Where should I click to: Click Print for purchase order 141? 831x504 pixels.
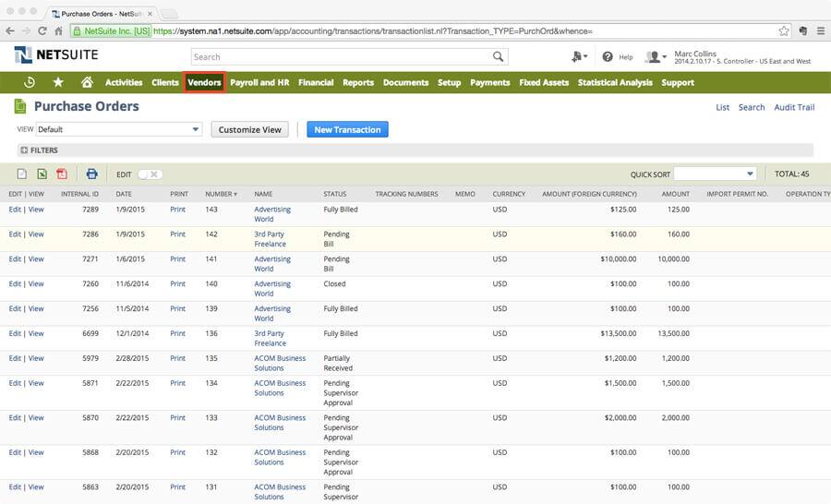coord(177,259)
